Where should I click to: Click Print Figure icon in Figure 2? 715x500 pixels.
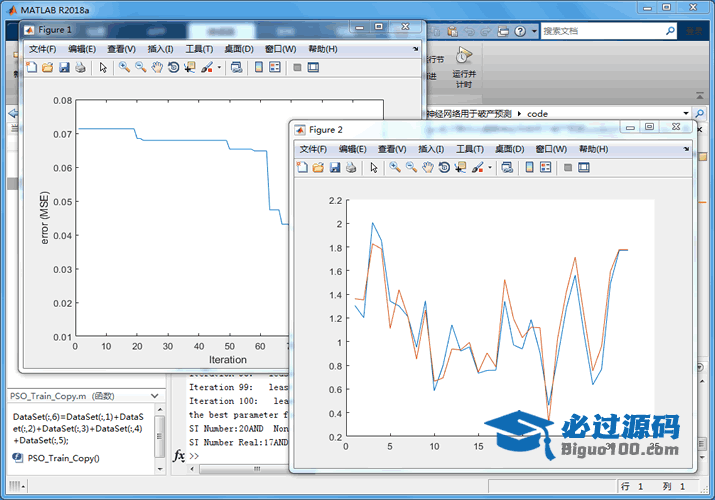(350, 168)
